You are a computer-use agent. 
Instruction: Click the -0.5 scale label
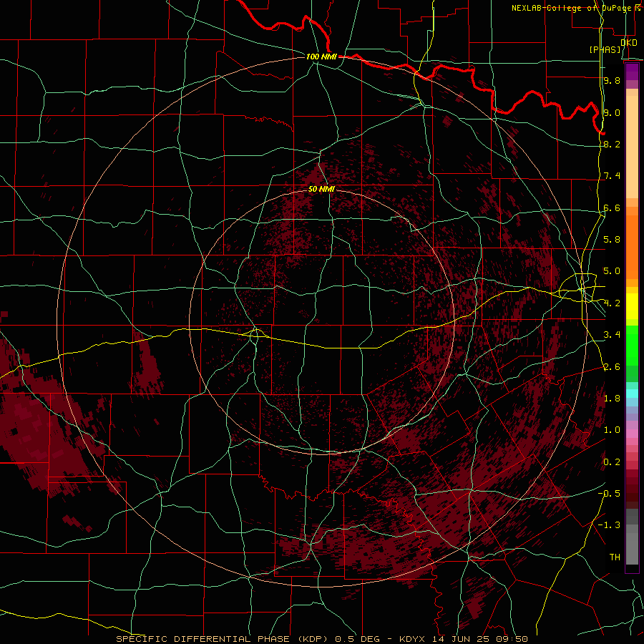click(609, 494)
